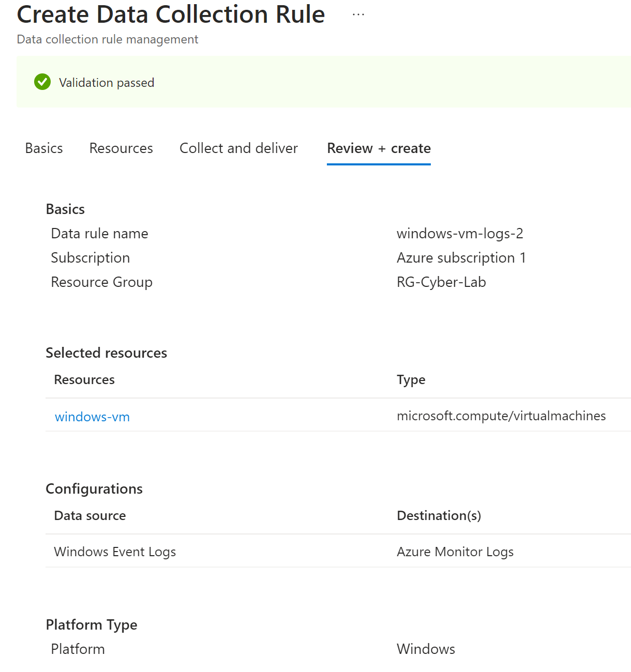Click the green validation passed checkmark icon
This screenshot has height=672, width=631.
(42, 82)
